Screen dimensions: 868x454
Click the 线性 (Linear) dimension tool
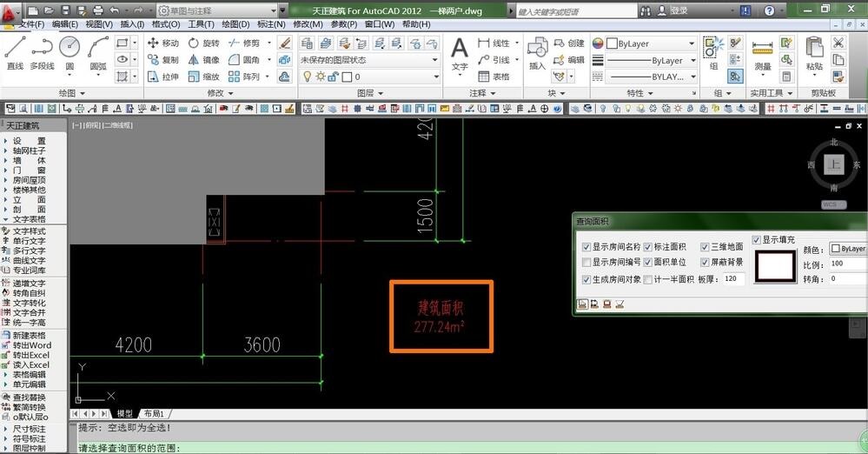(x=494, y=43)
